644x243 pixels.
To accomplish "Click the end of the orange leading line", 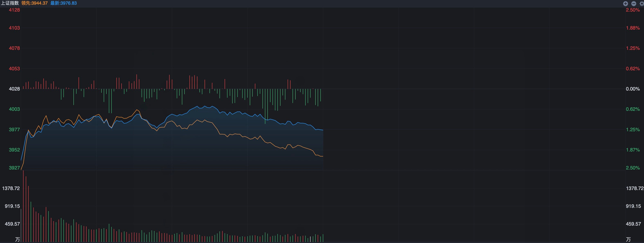I will [x=323, y=156].
